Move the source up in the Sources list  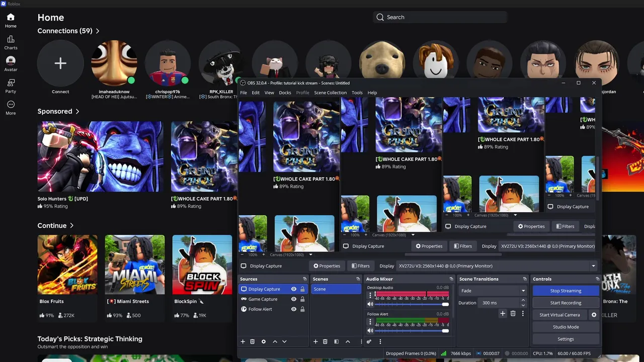pyautogui.click(x=275, y=341)
